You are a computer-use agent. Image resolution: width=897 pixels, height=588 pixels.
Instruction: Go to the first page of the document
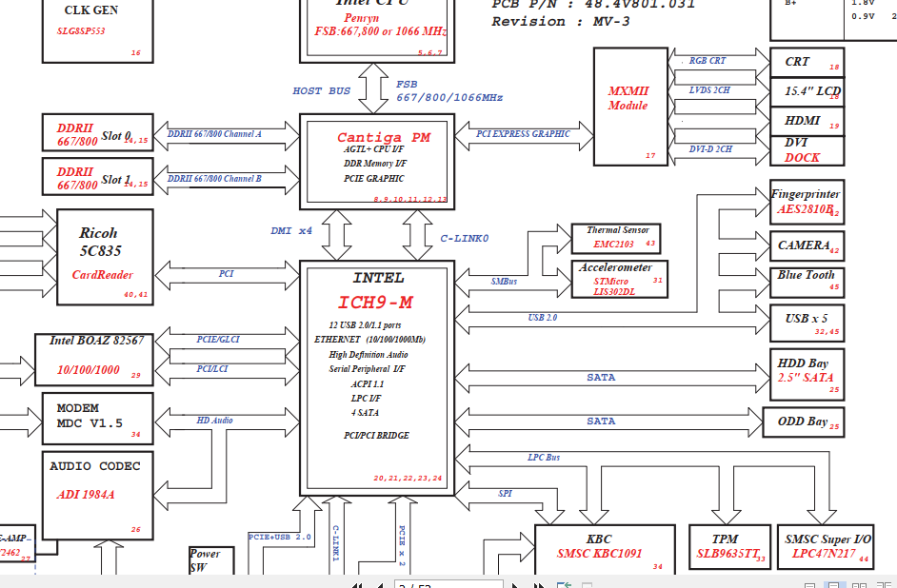[x=358, y=585]
